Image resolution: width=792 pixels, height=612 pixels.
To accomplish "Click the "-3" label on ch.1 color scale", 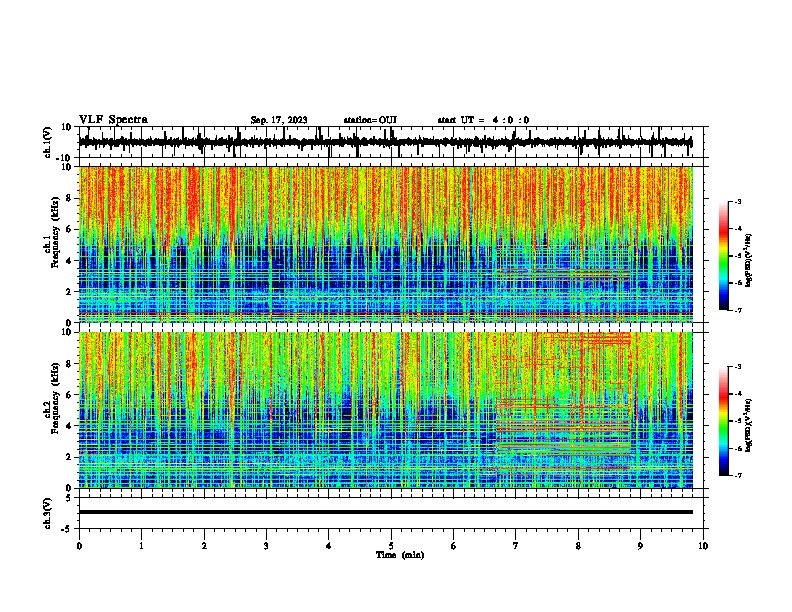I will click(x=738, y=202).
